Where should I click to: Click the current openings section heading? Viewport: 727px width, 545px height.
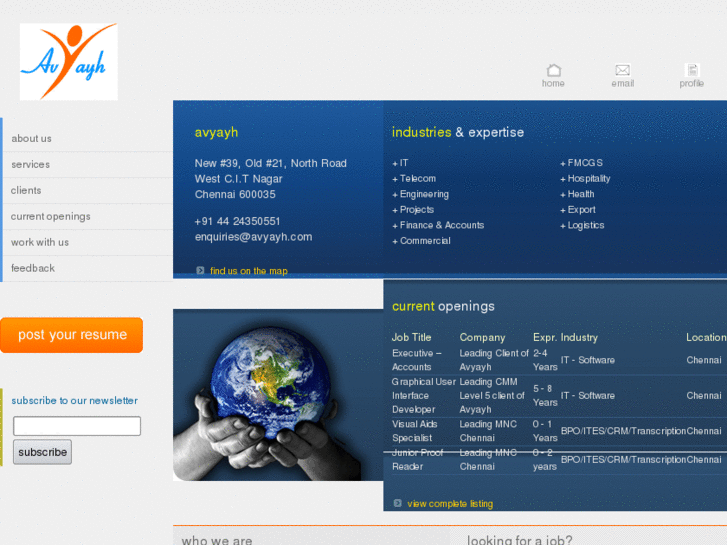coord(443,306)
